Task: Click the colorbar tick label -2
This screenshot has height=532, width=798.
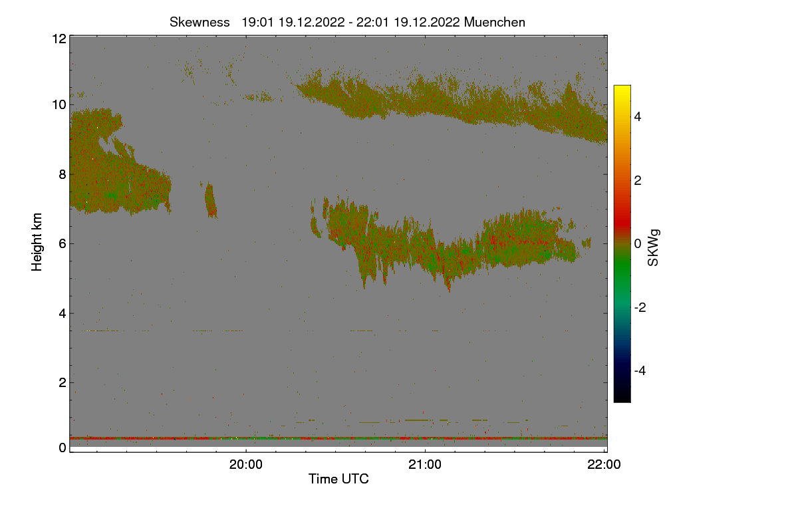Action: coord(639,307)
